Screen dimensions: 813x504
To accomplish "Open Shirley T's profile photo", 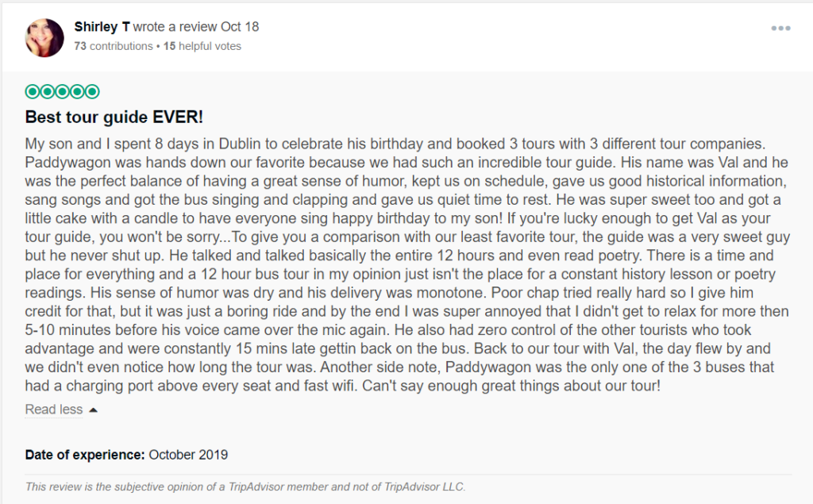I will click(44, 37).
